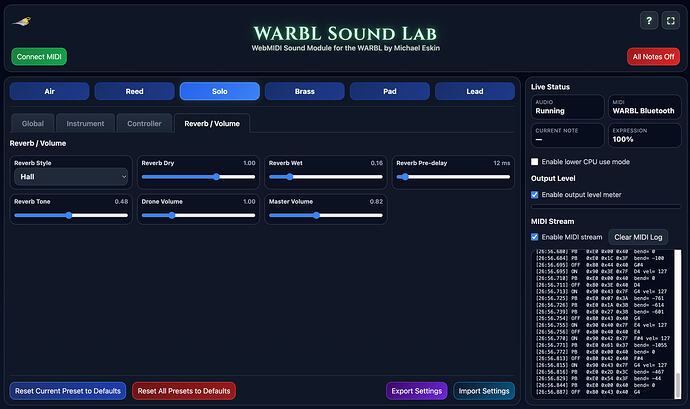Switch to the Instrument tab
This screenshot has height=409, width=690.
[85, 123]
